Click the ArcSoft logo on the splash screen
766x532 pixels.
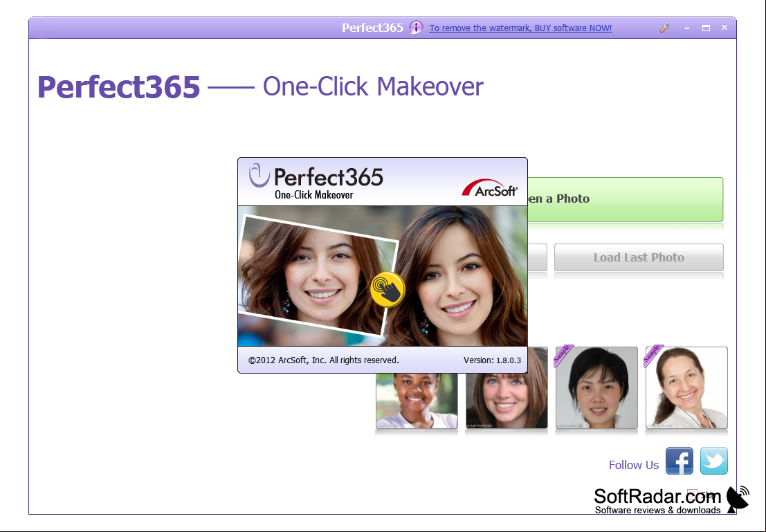(489, 188)
